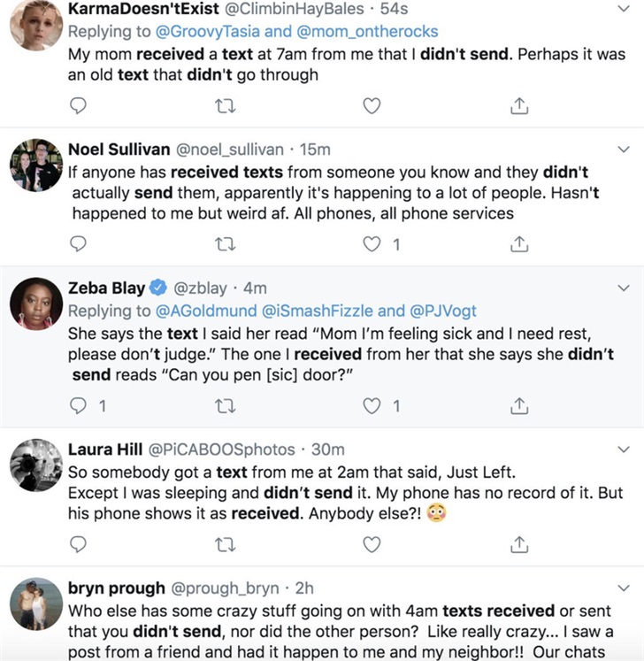The width and height of the screenshot is (644, 661).
Task: Like Laura Hill's tweet
Action: (372, 543)
